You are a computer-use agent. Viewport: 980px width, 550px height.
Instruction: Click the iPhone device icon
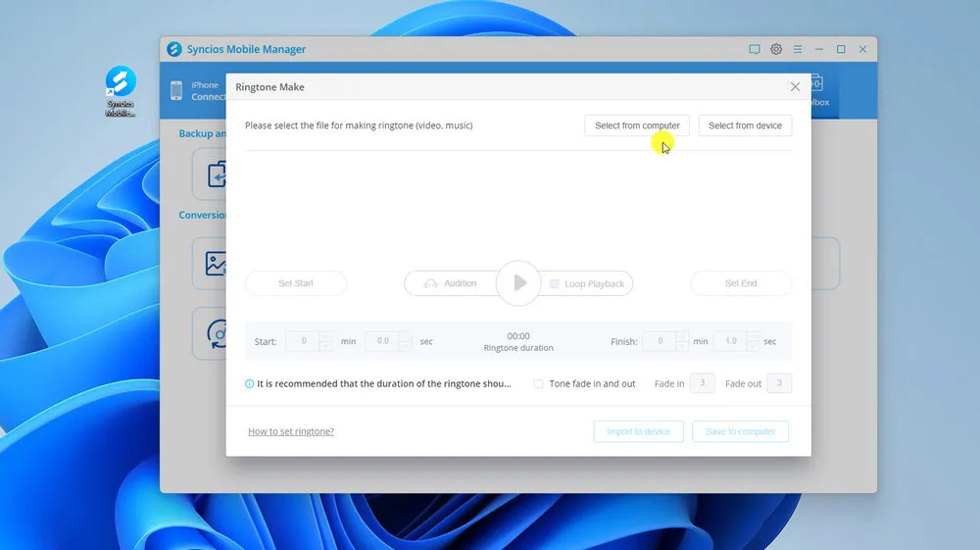click(176, 90)
